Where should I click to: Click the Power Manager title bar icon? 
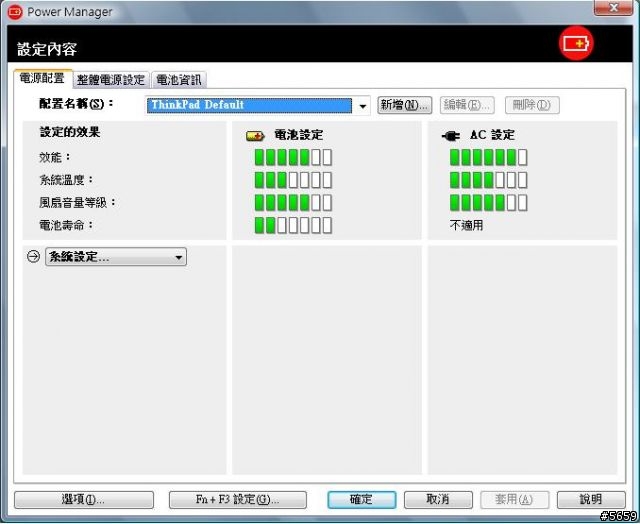click(15, 12)
